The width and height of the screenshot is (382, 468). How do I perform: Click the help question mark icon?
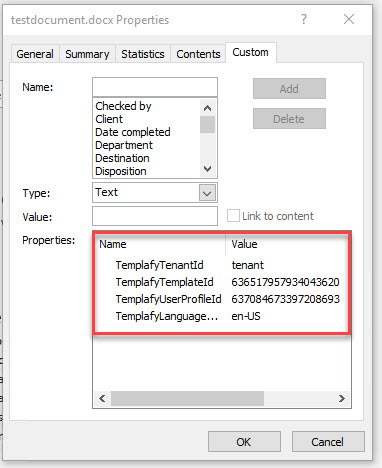pyautogui.click(x=304, y=19)
